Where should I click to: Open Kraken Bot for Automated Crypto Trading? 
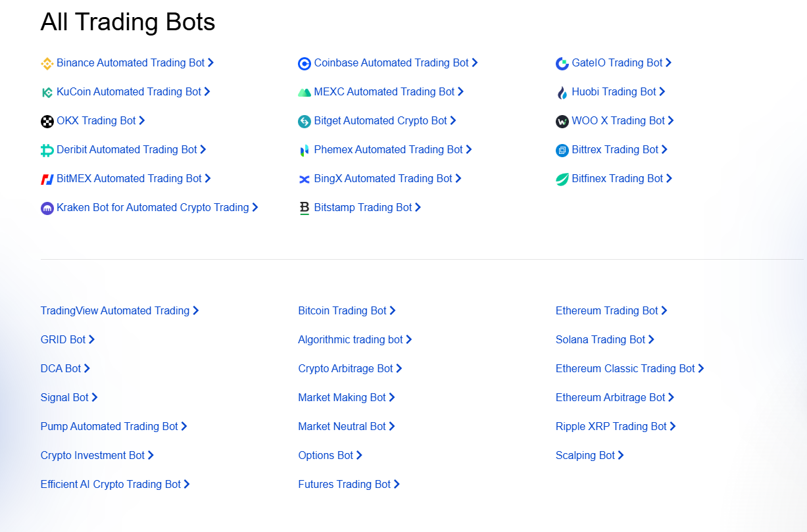coord(157,208)
